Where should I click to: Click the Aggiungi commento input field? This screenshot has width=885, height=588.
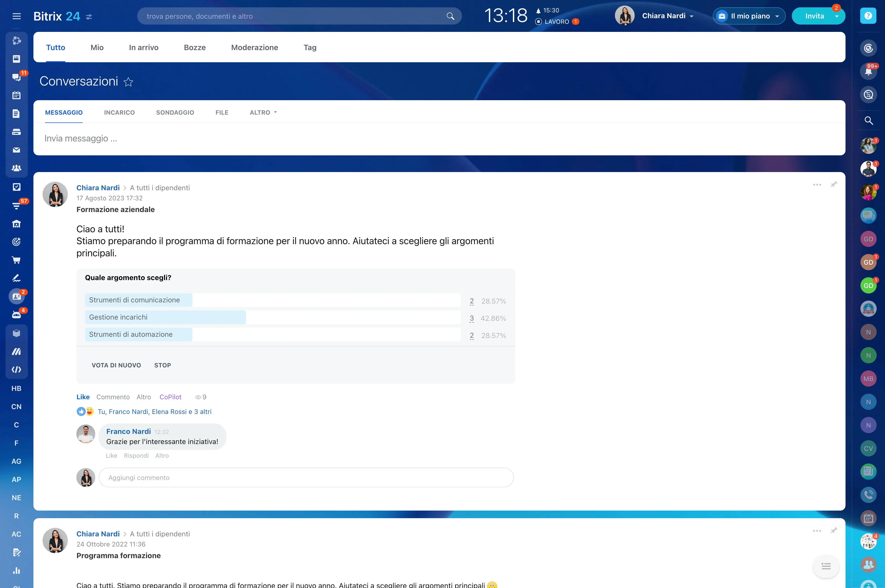(x=306, y=477)
